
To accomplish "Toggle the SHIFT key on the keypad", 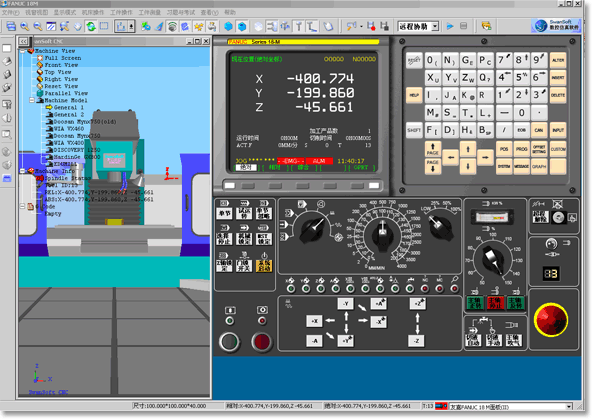I will pyautogui.click(x=413, y=130).
